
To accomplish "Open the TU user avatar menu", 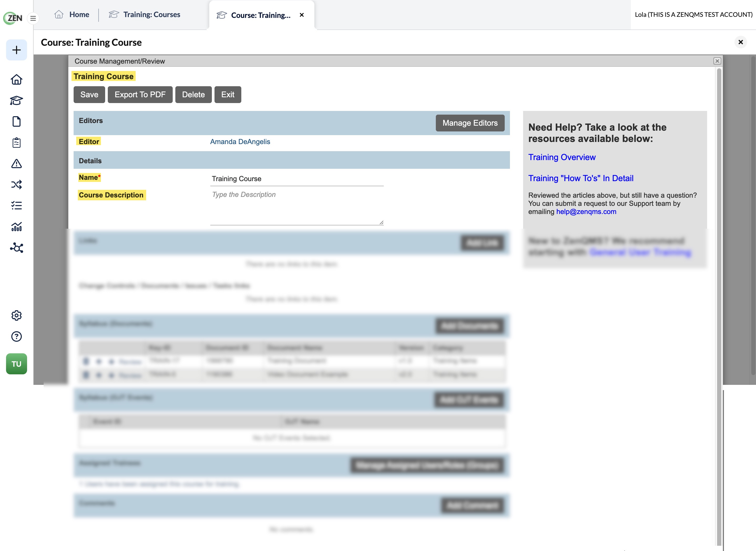I will (16, 364).
